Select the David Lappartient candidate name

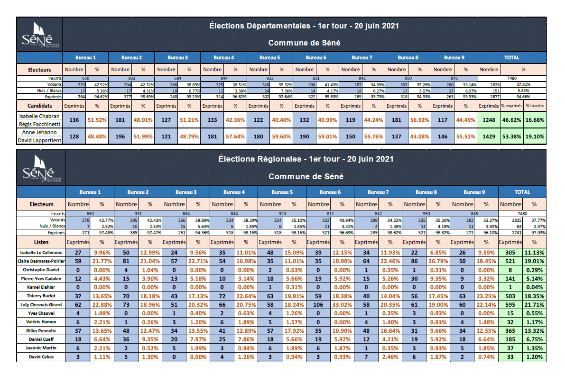tap(39, 140)
